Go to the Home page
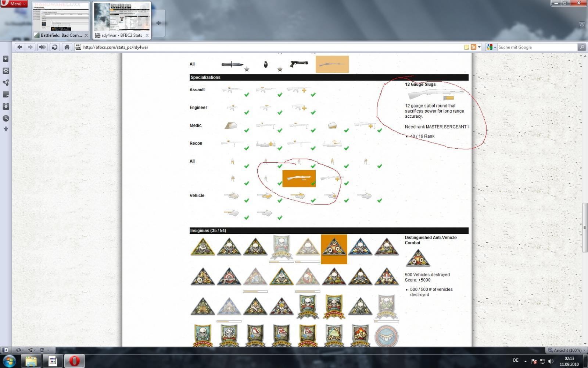This screenshot has width=588, height=368. click(x=67, y=47)
